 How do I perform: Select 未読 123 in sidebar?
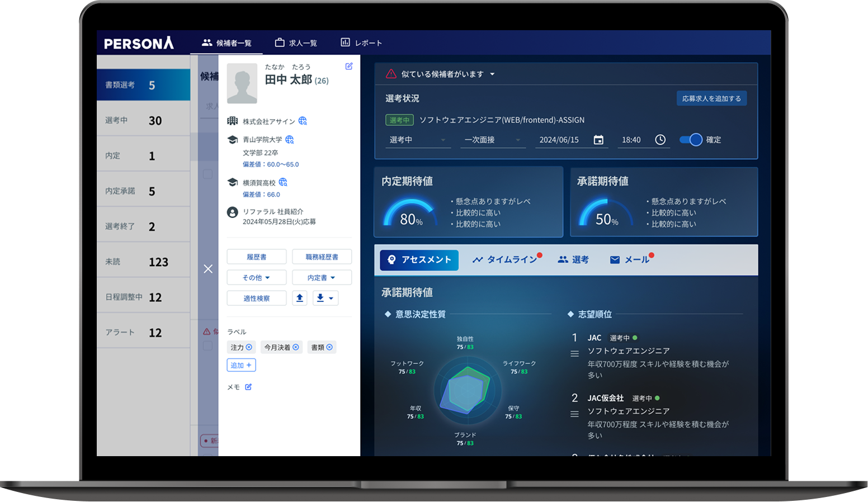tap(144, 261)
